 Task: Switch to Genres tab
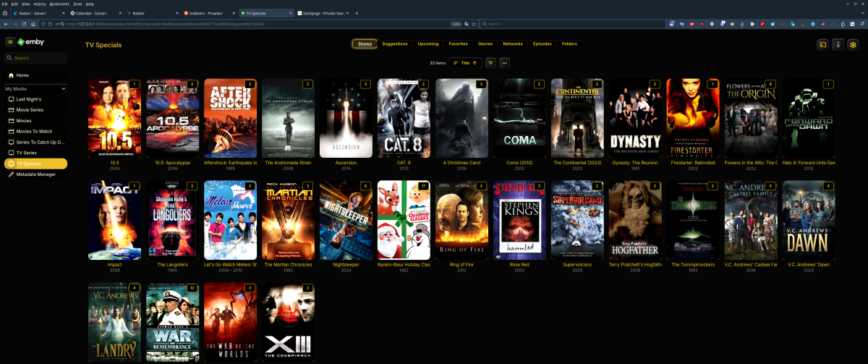tap(485, 43)
